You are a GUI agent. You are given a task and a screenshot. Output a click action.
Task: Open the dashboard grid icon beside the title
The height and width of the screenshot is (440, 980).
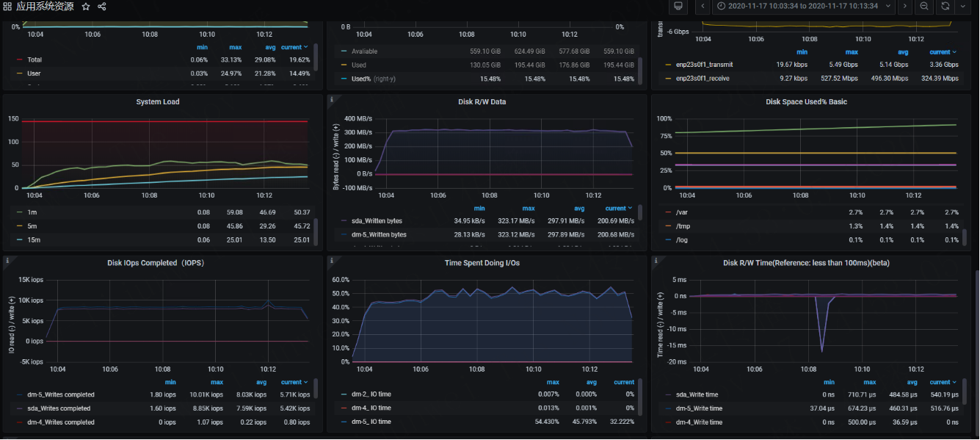tap(7, 7)
